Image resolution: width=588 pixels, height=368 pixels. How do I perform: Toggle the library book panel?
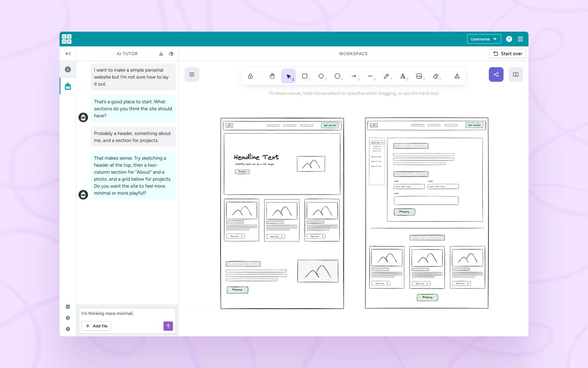(x=516, y=75)
